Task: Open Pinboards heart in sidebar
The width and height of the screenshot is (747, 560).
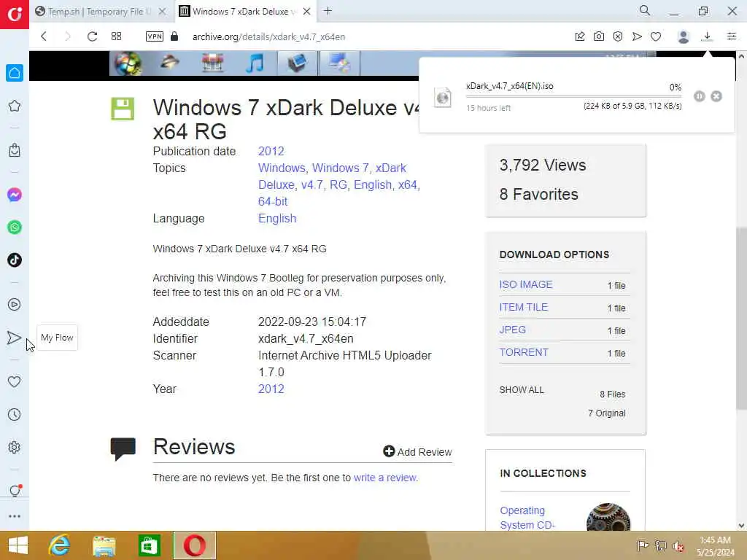Action: pos(15,381)
